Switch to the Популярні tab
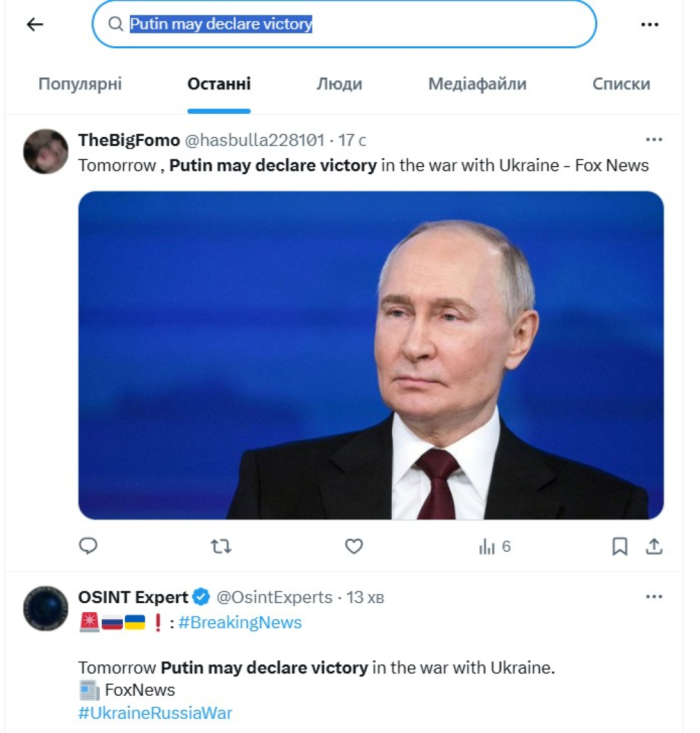Image resolution: width=700 pixels, height=733 pixels. click(79, 84)
